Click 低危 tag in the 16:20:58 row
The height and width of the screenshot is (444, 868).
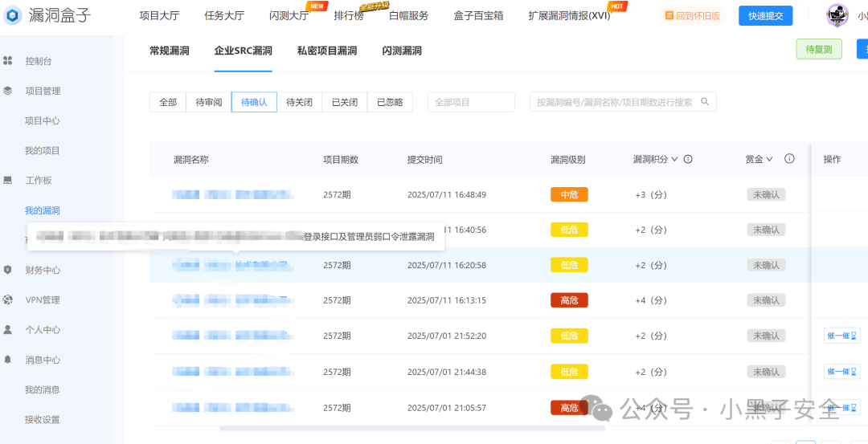coord(569,265)
